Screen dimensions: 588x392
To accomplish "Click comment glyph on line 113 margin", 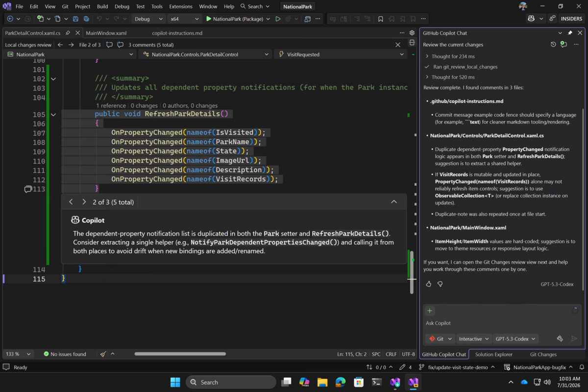I will click(28, 189).
